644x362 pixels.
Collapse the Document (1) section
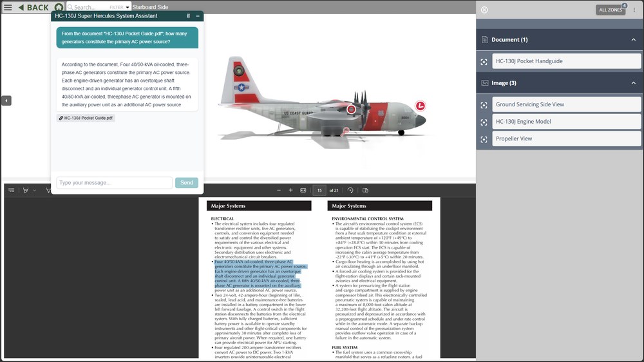(x=633, y=40)
